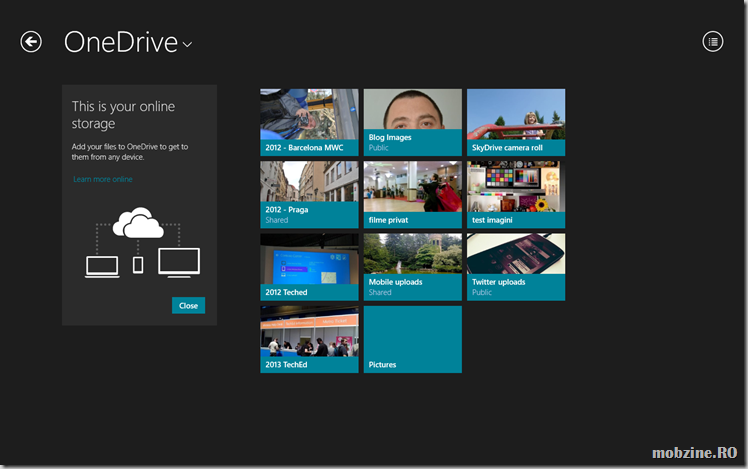Open the 2013 TechEd folder
This screenshot has width=748, height=469.
click(x=309, y=339)
